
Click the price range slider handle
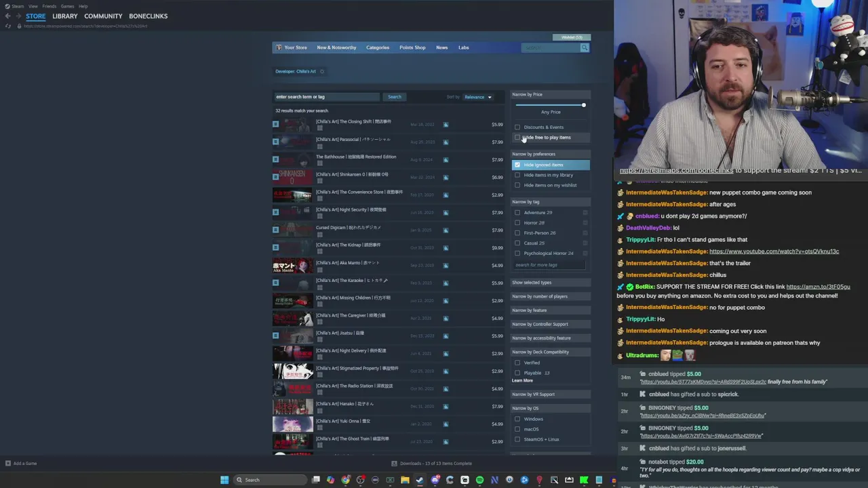(x=583, y=105)
